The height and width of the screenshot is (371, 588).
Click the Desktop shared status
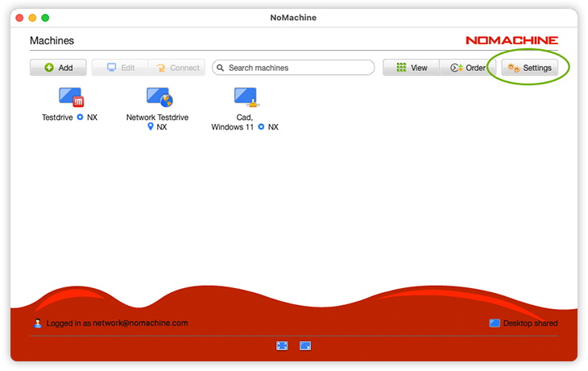[524, 324]
